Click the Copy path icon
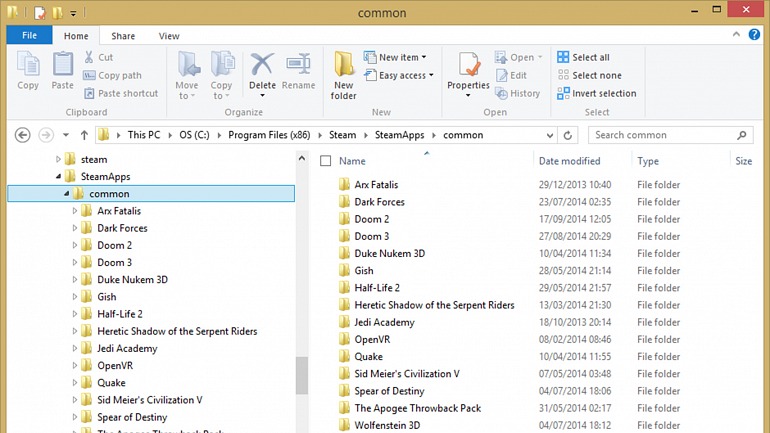Viewport: 770px width, 433px height. pyautogui.click(x=89, y=75)
